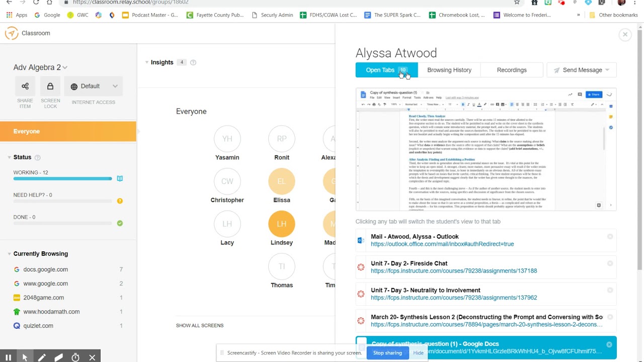Image resolution: width=644 pixels, height=362 pixels.
Task: Click the Relay Classroom logo
Action: [12, 33]
